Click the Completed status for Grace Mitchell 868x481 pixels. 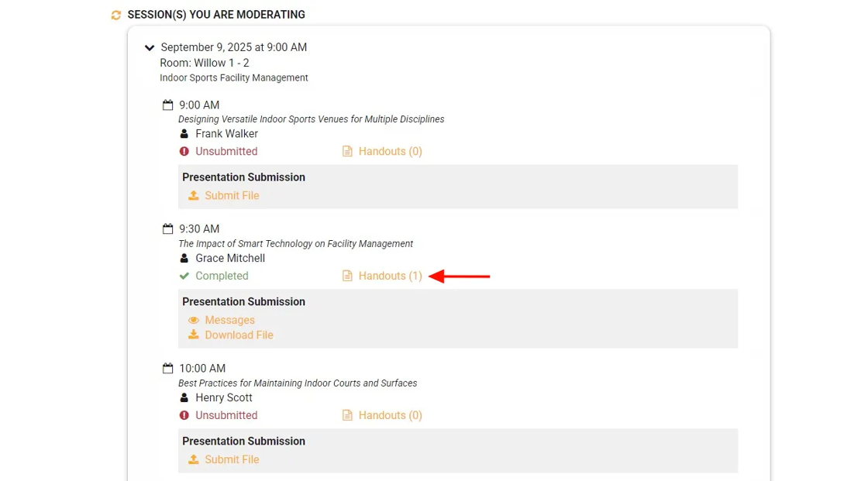click(x=222, y=276)
